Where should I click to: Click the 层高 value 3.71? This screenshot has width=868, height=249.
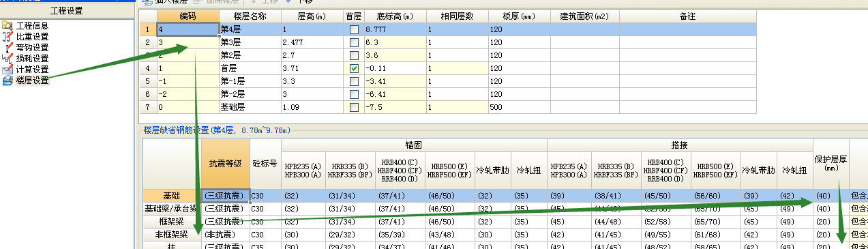[312, 68]
